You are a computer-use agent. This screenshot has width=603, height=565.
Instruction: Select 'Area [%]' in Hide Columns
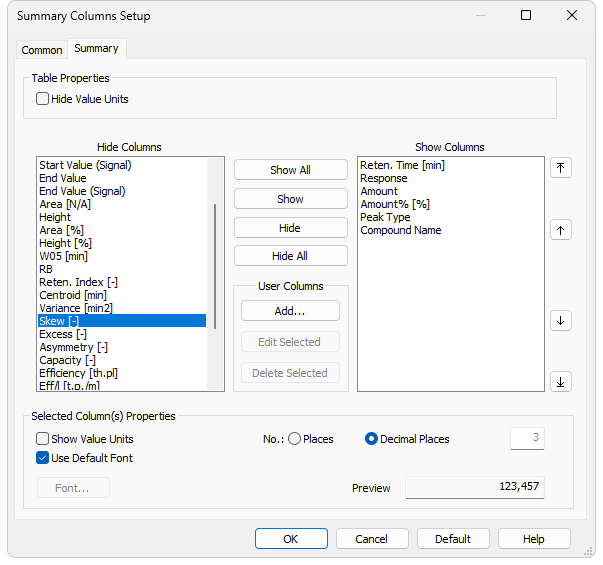coord(122,230)
